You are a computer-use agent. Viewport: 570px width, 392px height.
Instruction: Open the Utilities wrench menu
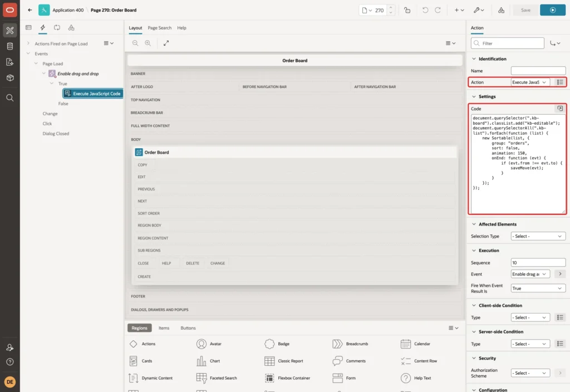pyautogui.click(x=479, y=10)
